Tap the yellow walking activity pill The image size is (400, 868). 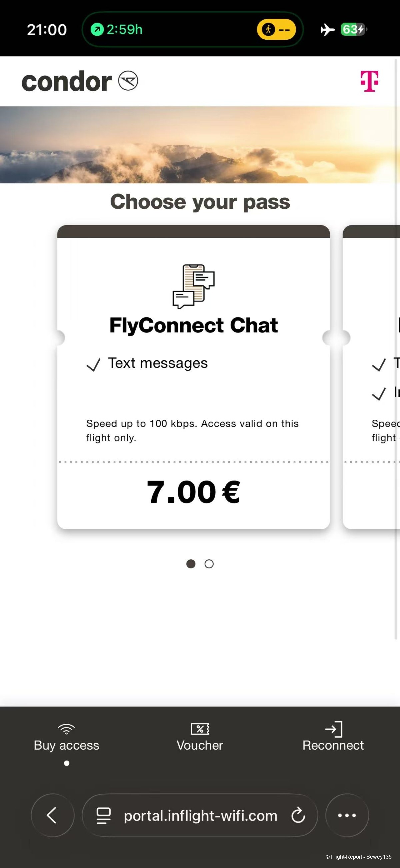[276, 30]
